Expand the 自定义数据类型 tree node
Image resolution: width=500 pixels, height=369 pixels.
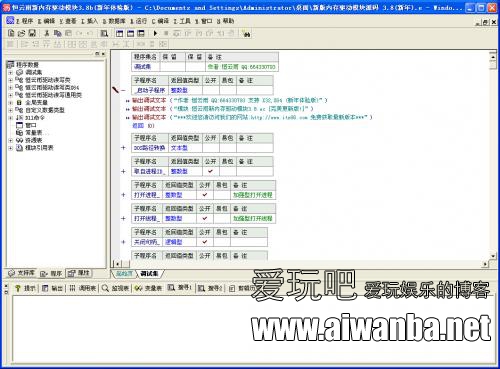pyautogui.click(x=11, y=110)
